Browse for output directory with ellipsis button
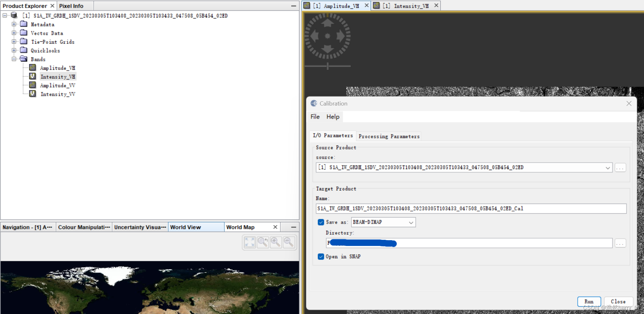Screen dimensions: 644x314 (620, 243)
